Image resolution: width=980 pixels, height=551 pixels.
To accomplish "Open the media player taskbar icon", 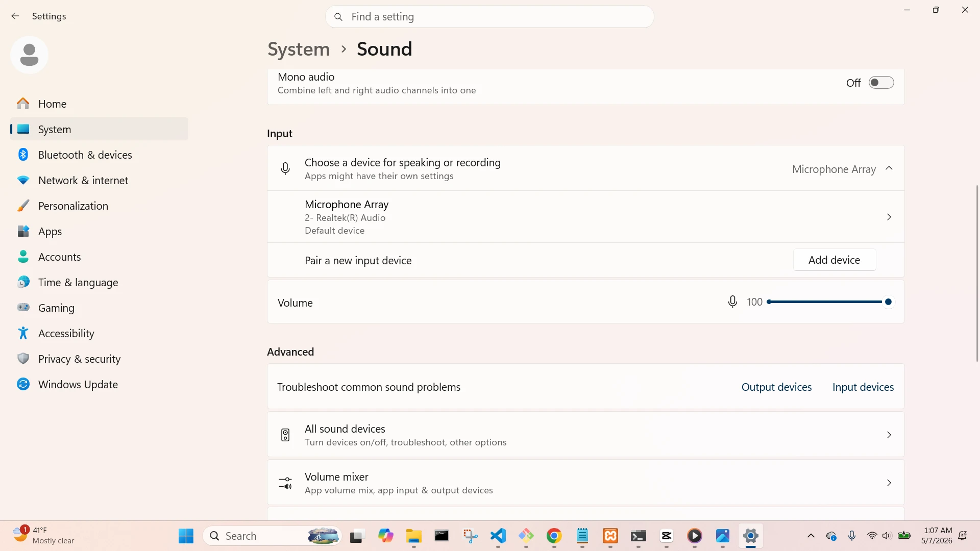I will coord(695,536).
